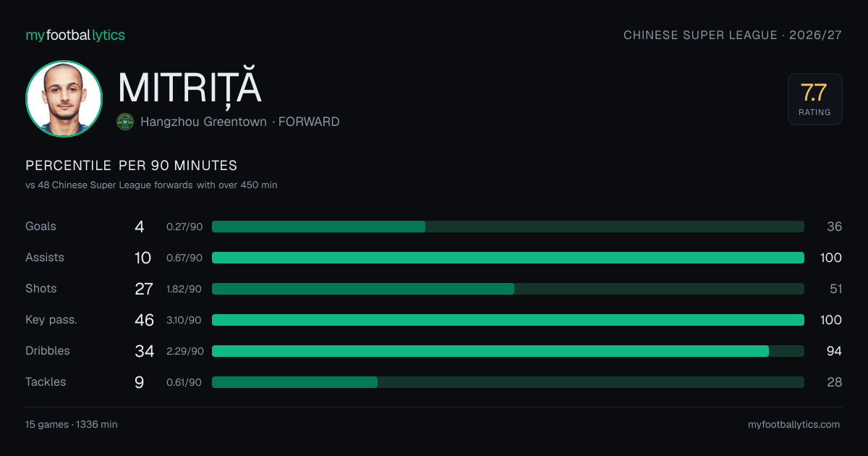Click the Goals percentile bar
Screen dimensions: 868x456
tap(508, 227)
